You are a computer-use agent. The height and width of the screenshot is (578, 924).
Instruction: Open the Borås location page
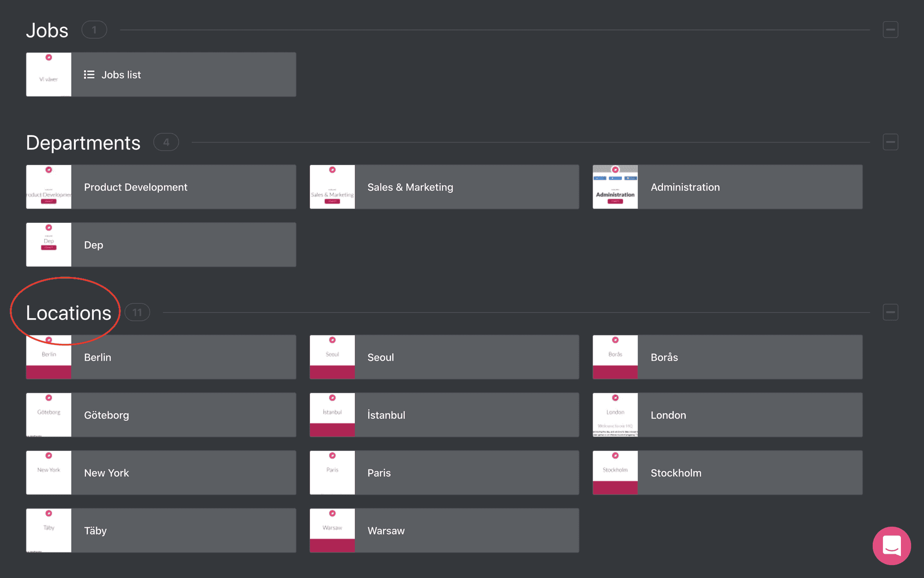(727, 357)
